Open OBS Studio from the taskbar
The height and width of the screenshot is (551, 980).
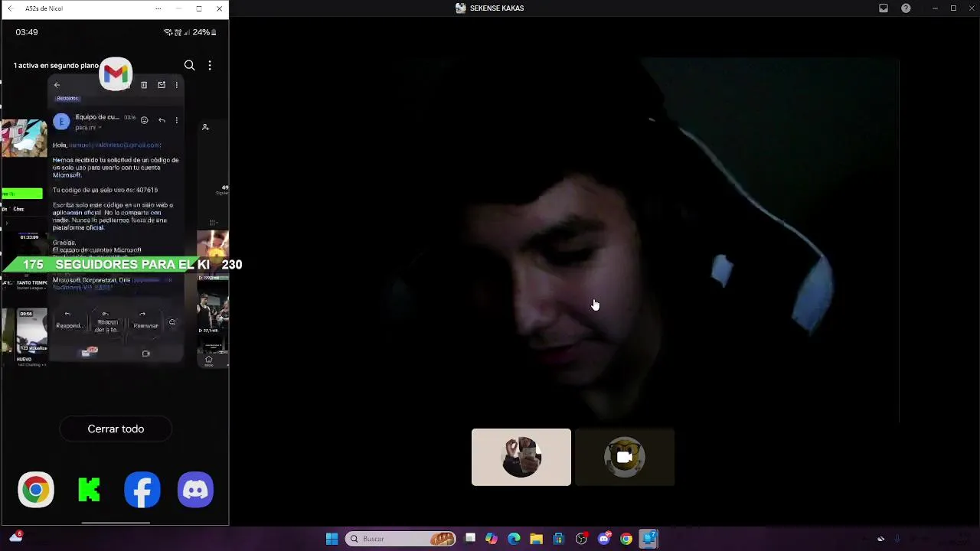581,539
